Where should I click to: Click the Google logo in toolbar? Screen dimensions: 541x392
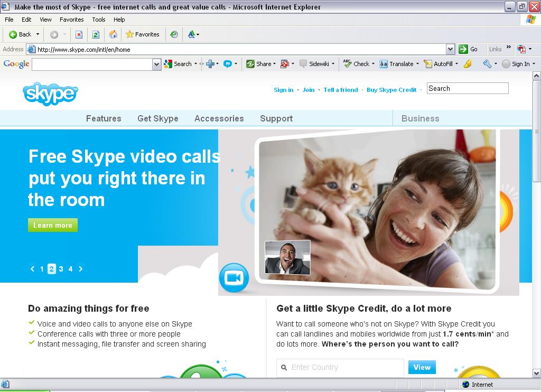(16, 64)
